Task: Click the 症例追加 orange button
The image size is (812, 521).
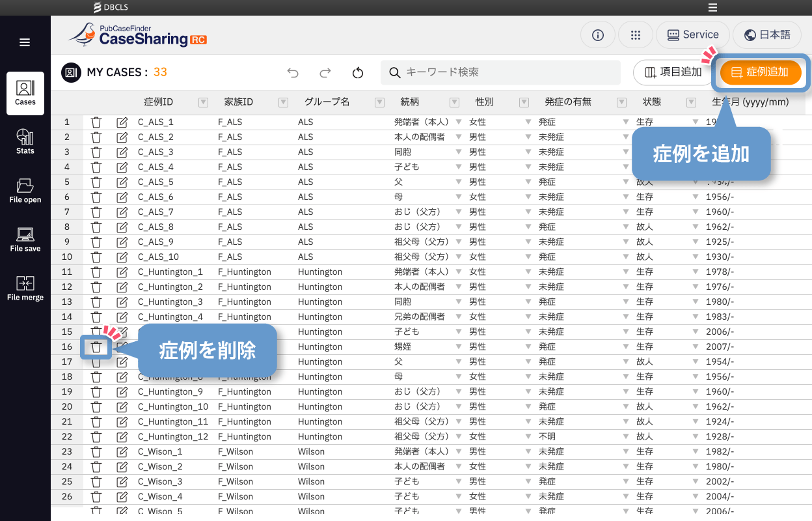Action: coord(760,72)
